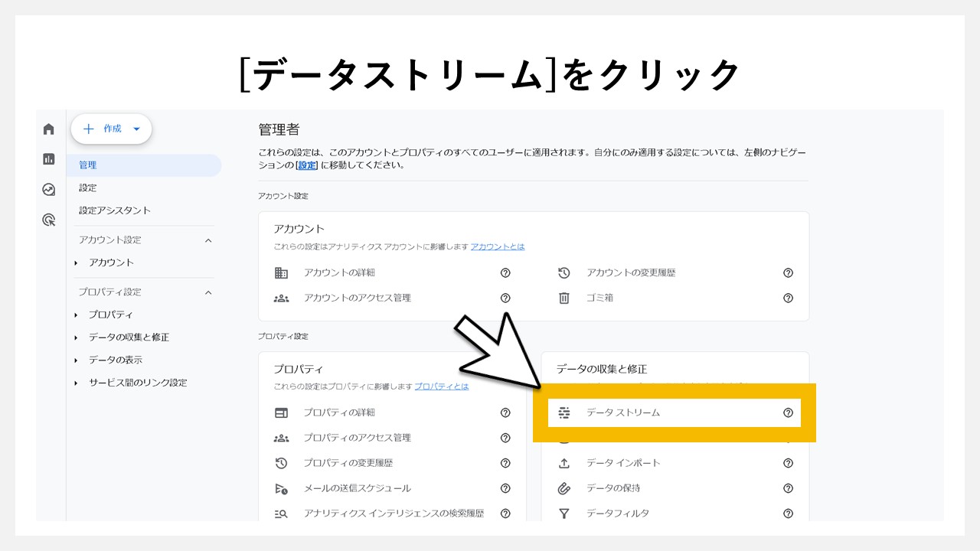The height and width of the screenshot is (551, 980).
Task: Collapse the アカウント設定 section chevron
Action: [x=207, y=240]
